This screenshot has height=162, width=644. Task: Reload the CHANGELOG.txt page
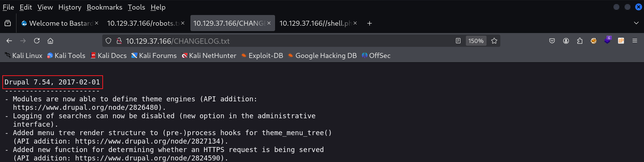click(37, 41)
